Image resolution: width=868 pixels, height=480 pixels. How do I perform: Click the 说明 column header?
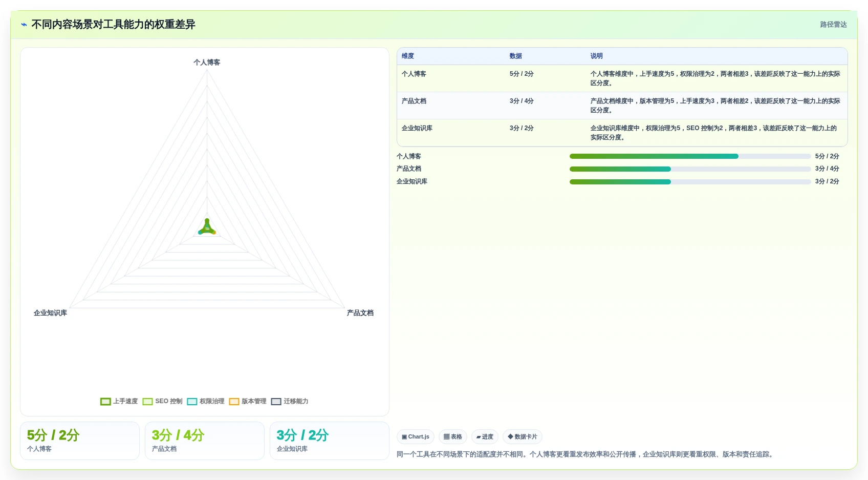pos(597,56)
